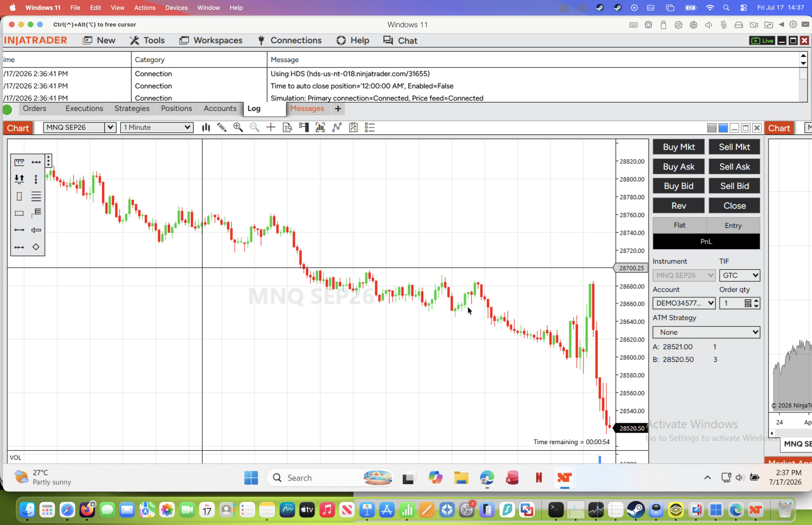Screen dimensions: 812x525
Task: Toggle muted microphone in Parallels toolbar
Action: pyautogui.click(x=724, y=25)
